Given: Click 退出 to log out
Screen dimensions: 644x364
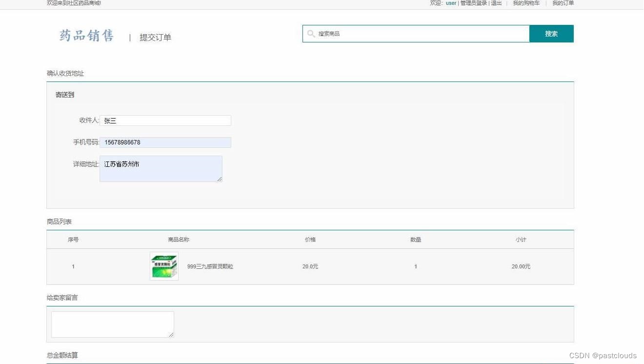Looking at the screenshot, I should [x=496, y=3].
